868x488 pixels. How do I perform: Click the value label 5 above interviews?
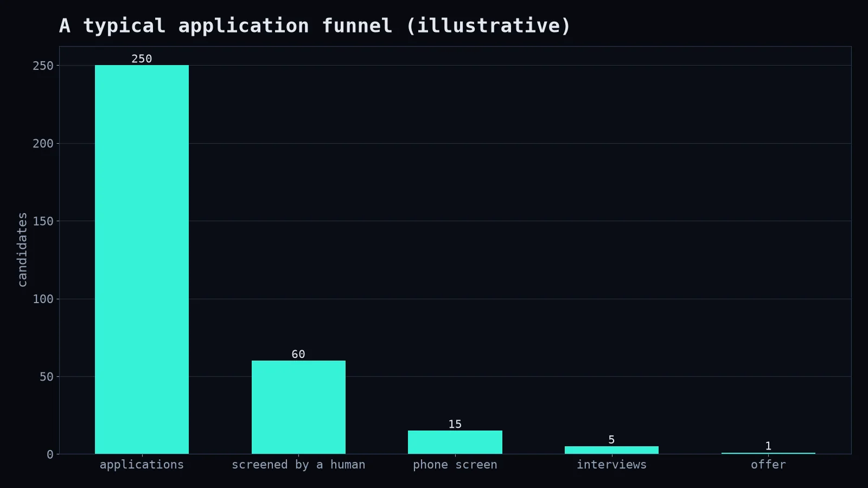point(611,440)
